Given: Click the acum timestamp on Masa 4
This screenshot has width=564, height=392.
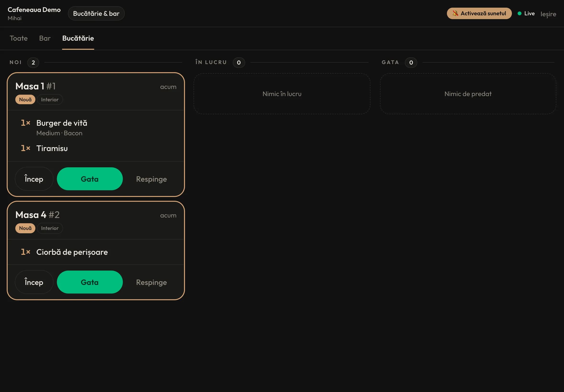Looking at the screenshot, I should (x=168, y=216).
